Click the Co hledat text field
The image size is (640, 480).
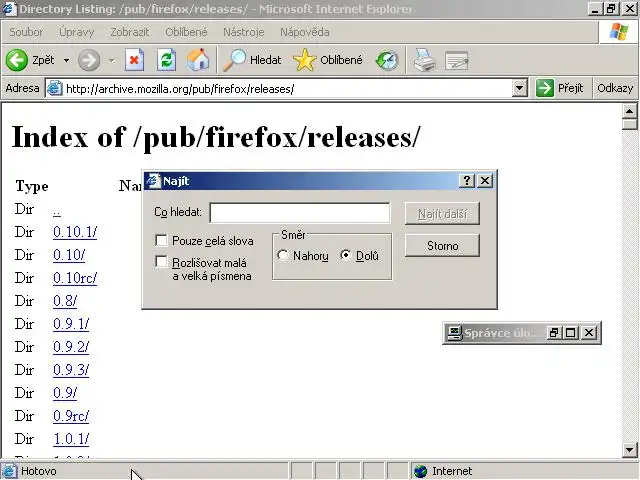click(300, 213)
